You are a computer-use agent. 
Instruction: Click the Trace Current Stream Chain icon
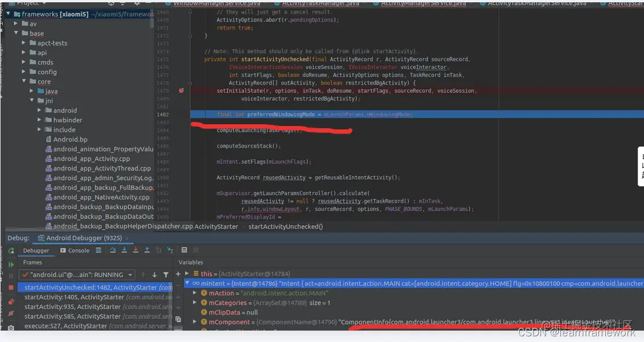tap(195, 250)
